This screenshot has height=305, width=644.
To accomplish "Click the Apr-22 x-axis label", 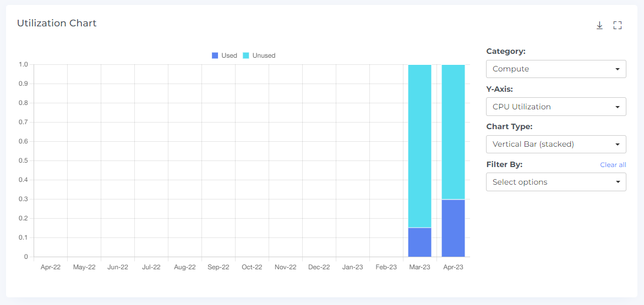I will coord(51,267).
